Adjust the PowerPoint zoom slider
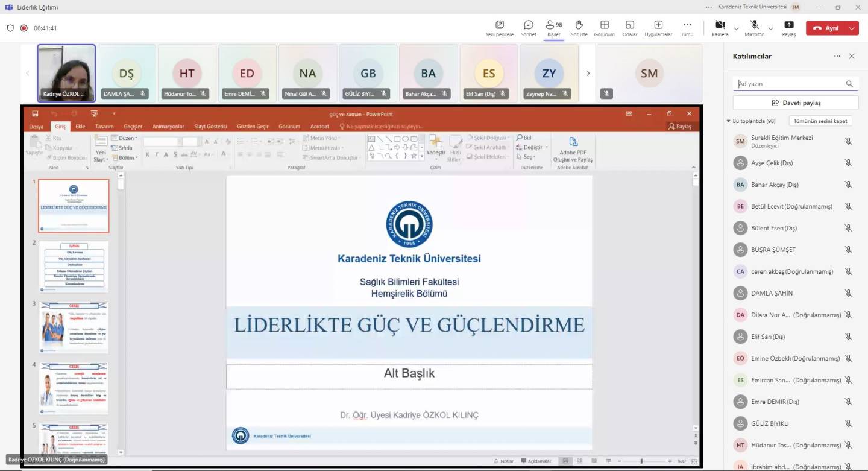The height and width of the screenshot is (471, 868). coord(641,461)
